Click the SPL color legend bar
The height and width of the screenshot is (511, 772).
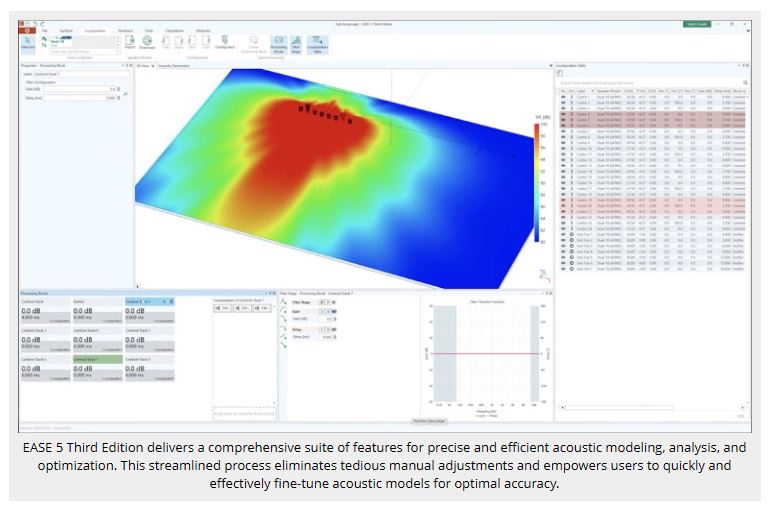[536, 183]
